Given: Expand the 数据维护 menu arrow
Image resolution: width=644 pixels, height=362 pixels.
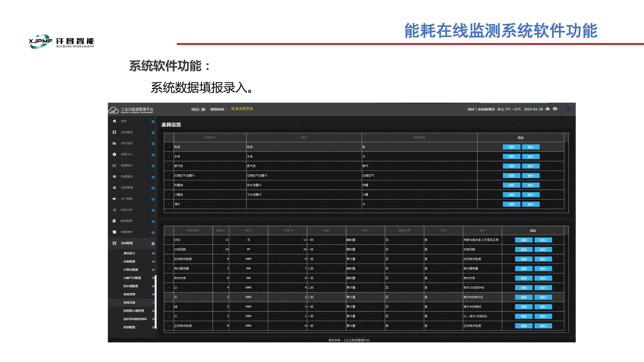Looking at the screenshot, I should click(x=153, y=233).
